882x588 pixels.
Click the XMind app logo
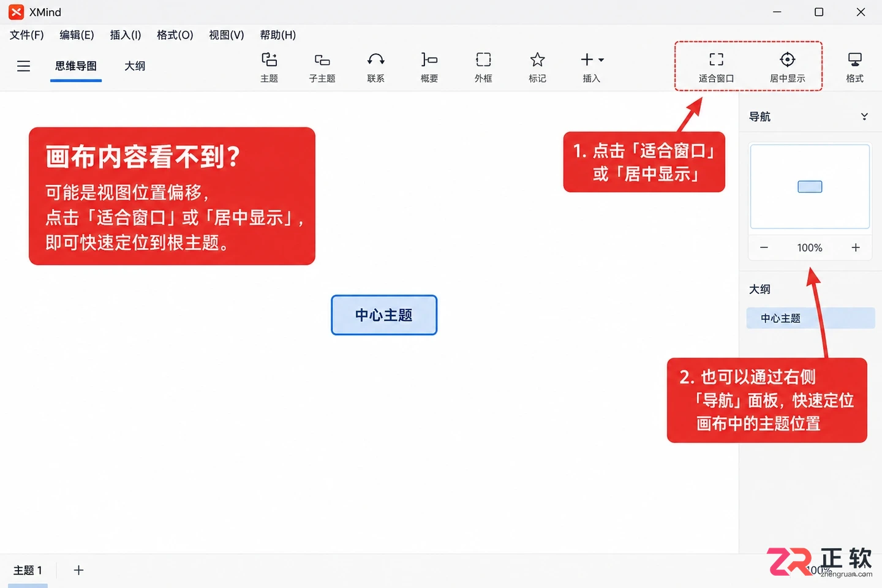click(x=16, y=12)
